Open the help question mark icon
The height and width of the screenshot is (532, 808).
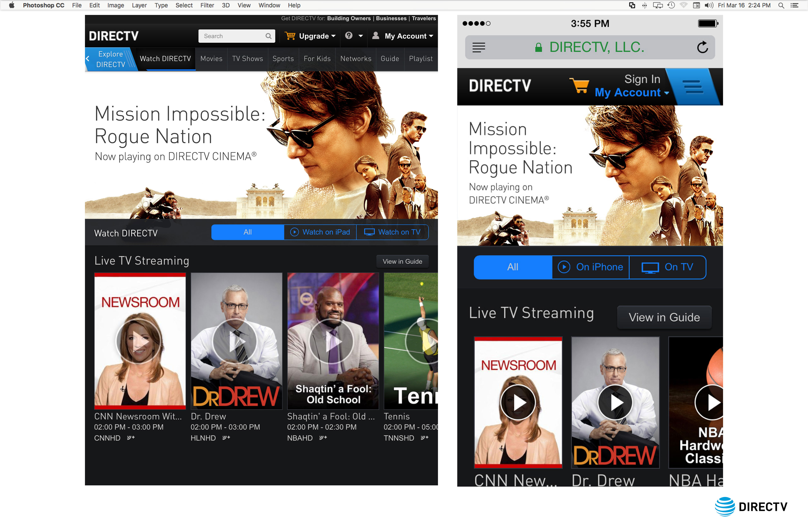(349, 35)
